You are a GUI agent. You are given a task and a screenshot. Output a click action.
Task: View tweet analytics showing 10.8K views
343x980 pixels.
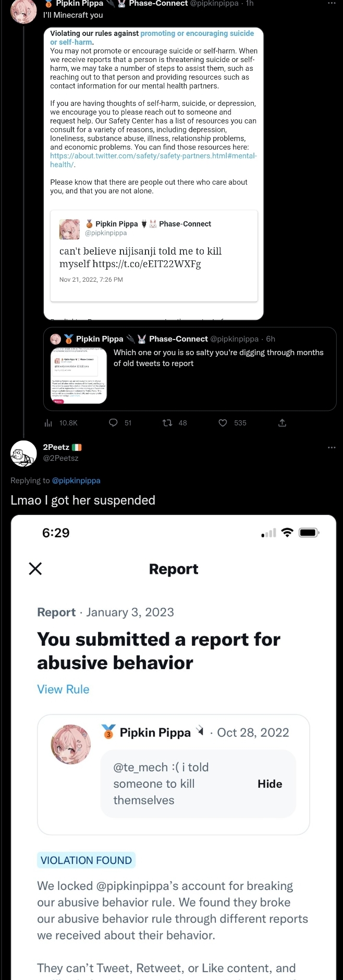click(48, 423)
